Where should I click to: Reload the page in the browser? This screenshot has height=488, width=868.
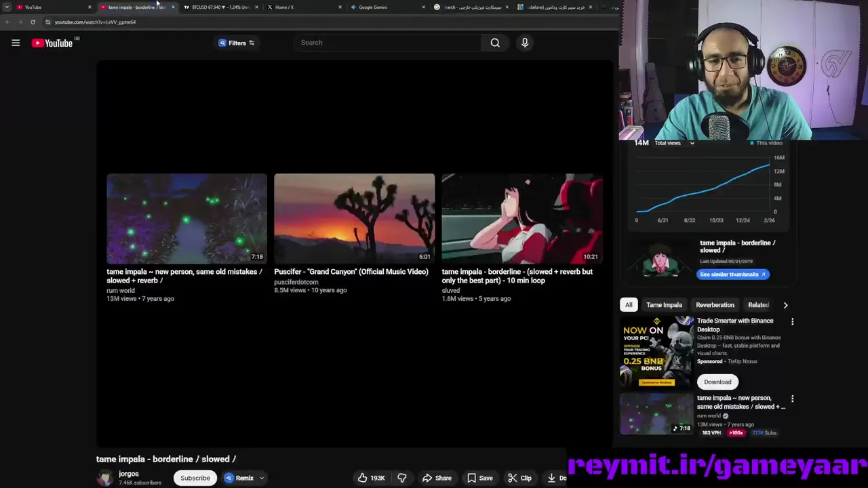[x=33, y=22]
